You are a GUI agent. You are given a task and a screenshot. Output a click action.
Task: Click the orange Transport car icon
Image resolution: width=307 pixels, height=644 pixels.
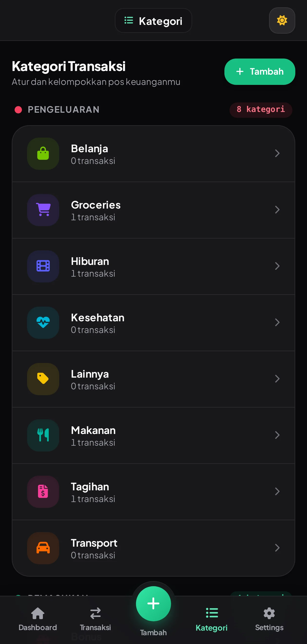[x=43, y=548]
